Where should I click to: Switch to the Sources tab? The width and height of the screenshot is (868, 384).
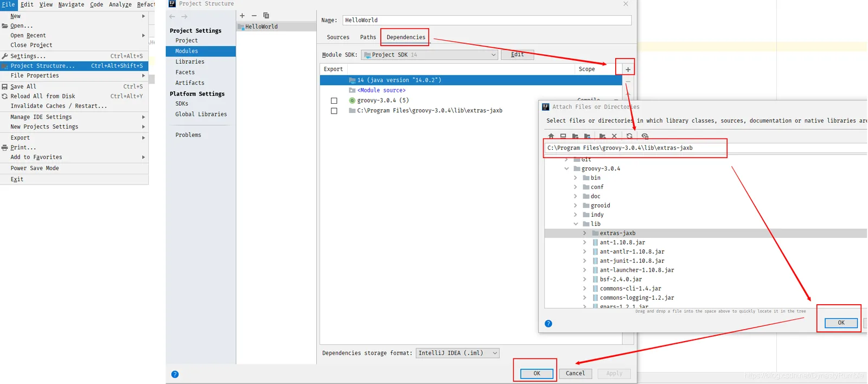[338, 37]
